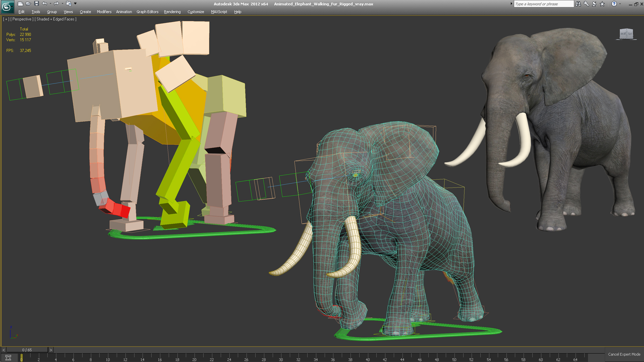This screenshot has height=362, width=644.
Task: Expand the Quick Access Toolbar customize arrow
Action: coord(75,4)
